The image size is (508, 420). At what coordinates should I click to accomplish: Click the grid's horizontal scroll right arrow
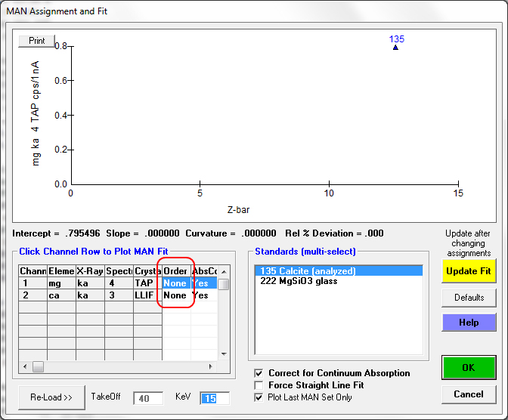coord(212,366)
